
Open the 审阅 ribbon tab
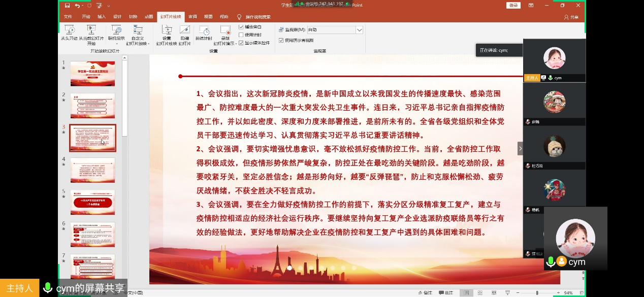192,17
